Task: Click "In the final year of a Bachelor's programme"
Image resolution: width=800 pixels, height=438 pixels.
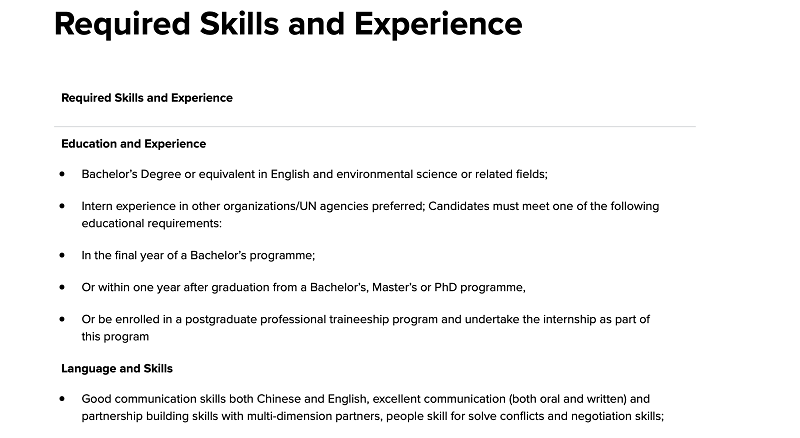Action: (198, 255)
